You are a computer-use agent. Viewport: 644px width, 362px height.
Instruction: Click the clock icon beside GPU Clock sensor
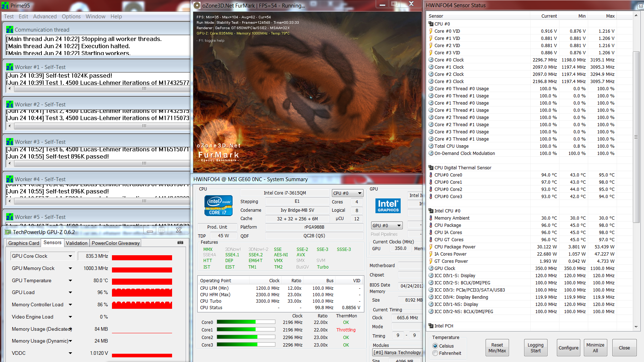(x=431, y=268)
